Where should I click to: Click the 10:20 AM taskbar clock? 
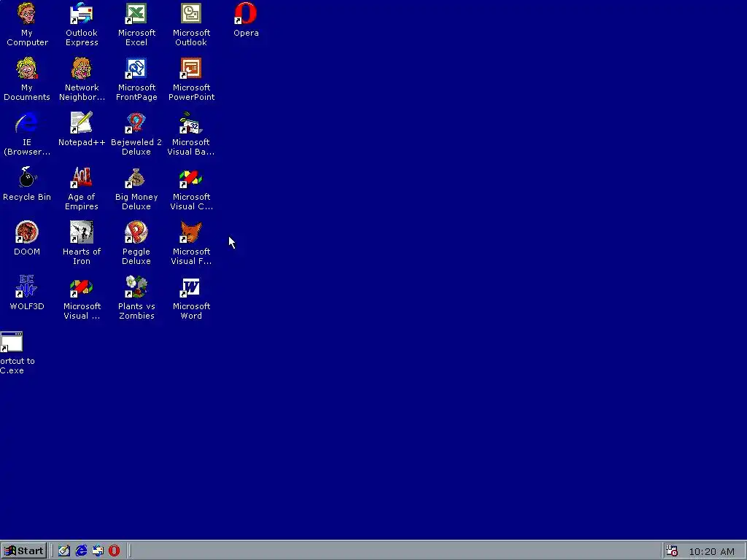[x=712, y=551]
